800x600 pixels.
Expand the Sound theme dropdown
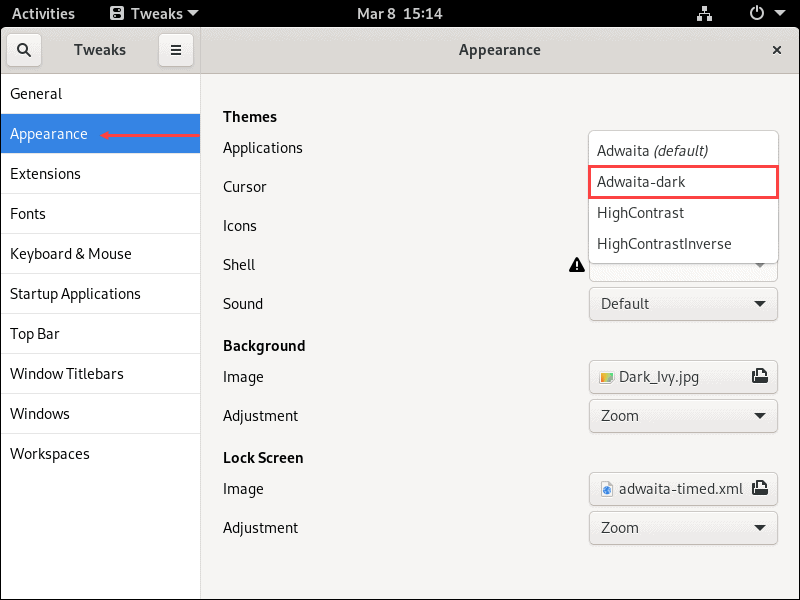point(683,304)
